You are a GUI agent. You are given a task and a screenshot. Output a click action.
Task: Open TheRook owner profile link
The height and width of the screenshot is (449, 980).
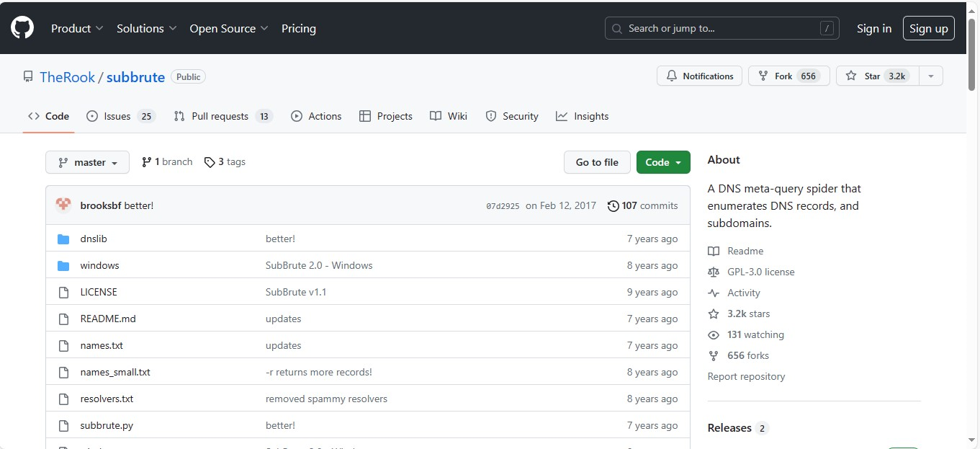pyautogui.click(x=68, y=77)
